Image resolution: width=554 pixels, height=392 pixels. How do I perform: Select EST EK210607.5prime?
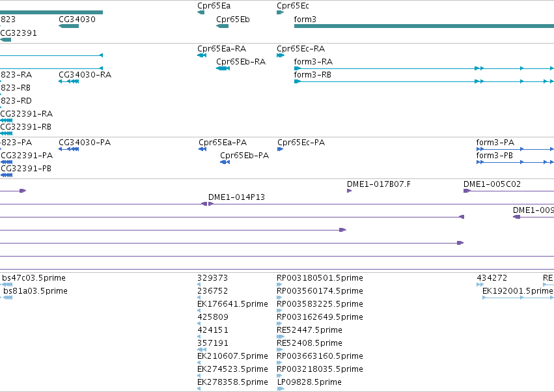point(232,356)
